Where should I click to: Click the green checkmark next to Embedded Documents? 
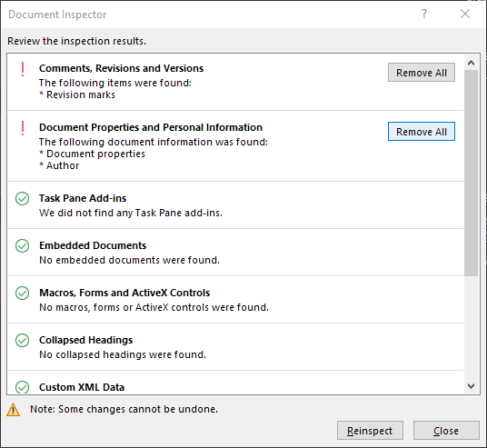(x=23, y=245)
